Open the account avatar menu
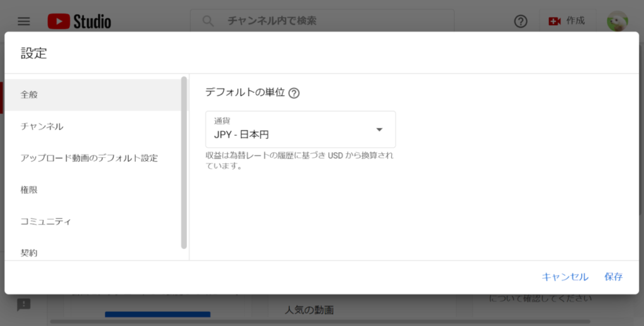 tap(617, 21)
